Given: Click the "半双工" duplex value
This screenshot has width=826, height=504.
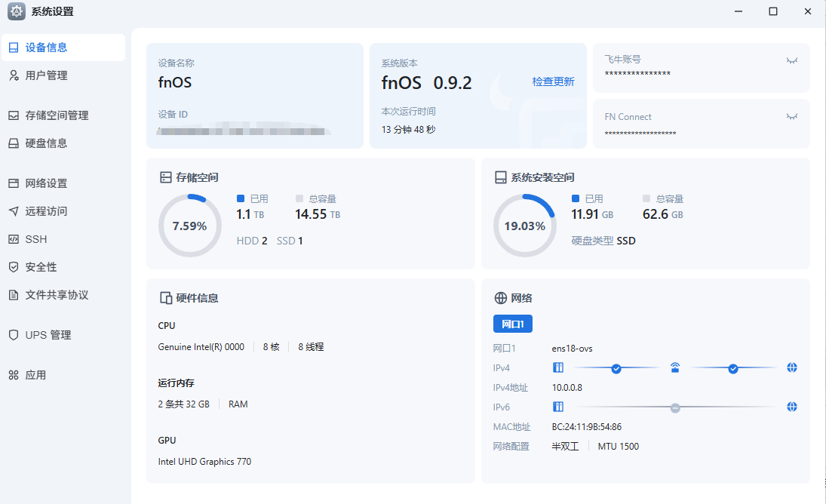Looking at the screenshot, I should point(565,447).
